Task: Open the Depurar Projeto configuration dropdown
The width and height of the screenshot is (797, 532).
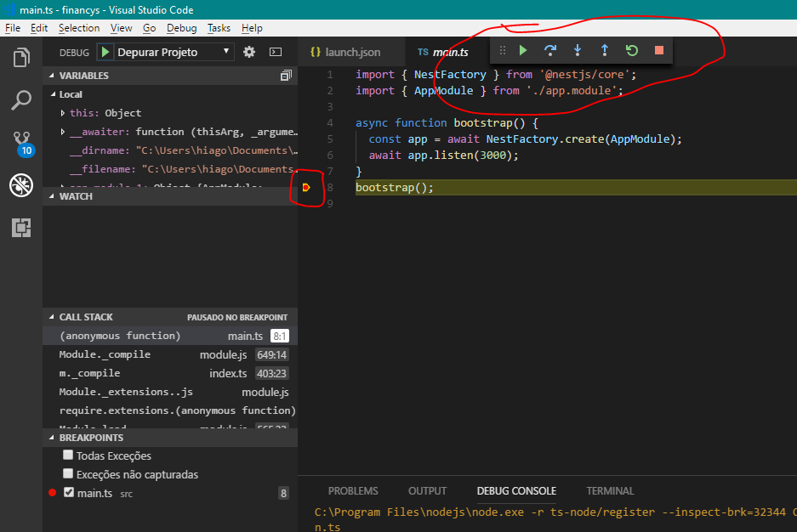Action: (x=174, y=53)
